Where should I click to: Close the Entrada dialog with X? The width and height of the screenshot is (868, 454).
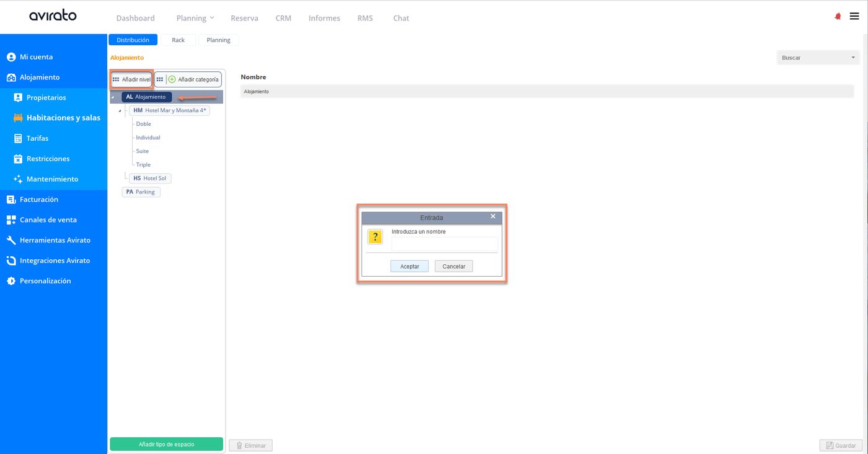pyautogui.click(x=493, y=216)
